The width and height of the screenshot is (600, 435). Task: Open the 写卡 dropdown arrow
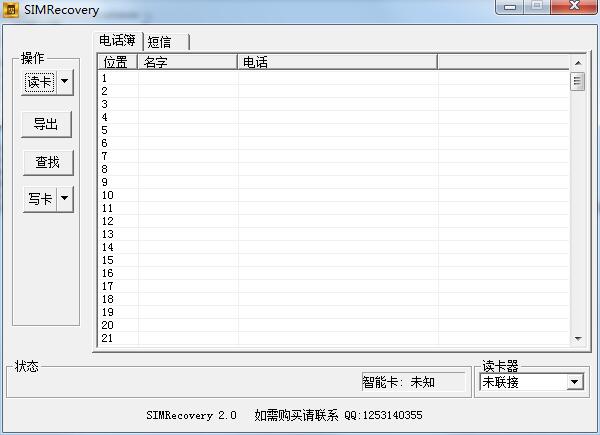click(65, 199)
